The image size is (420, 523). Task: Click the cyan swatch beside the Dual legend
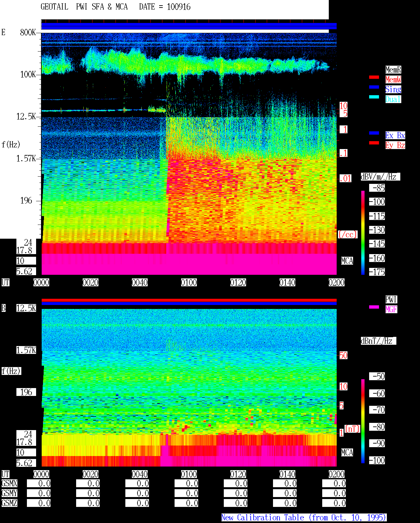coord(374,97)
